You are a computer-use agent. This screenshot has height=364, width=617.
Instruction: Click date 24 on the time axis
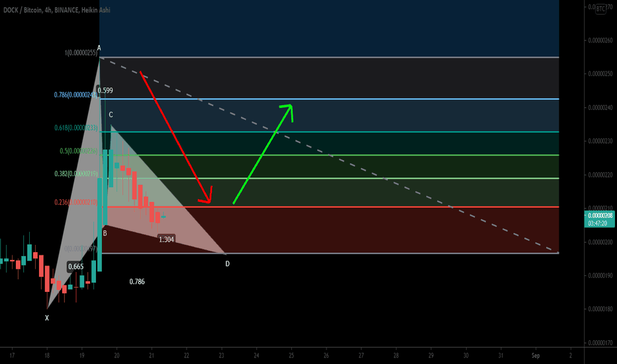click(257, 355)
